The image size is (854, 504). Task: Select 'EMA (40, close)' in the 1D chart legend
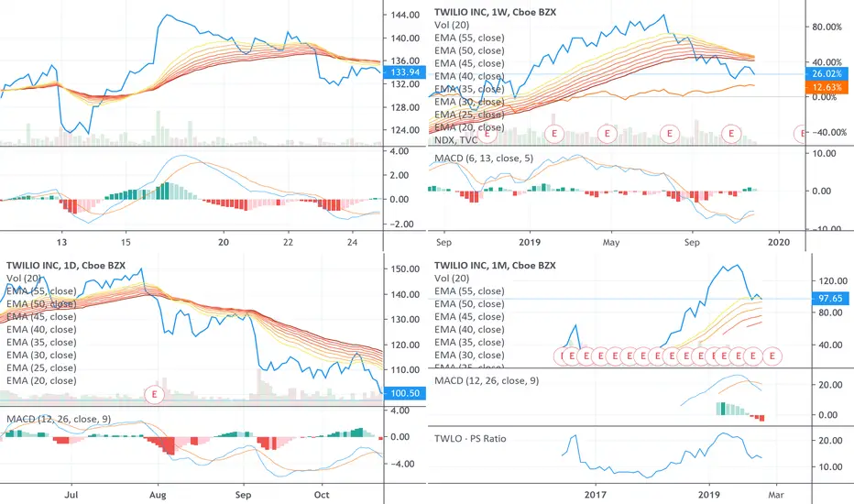(x=41, y=330)
